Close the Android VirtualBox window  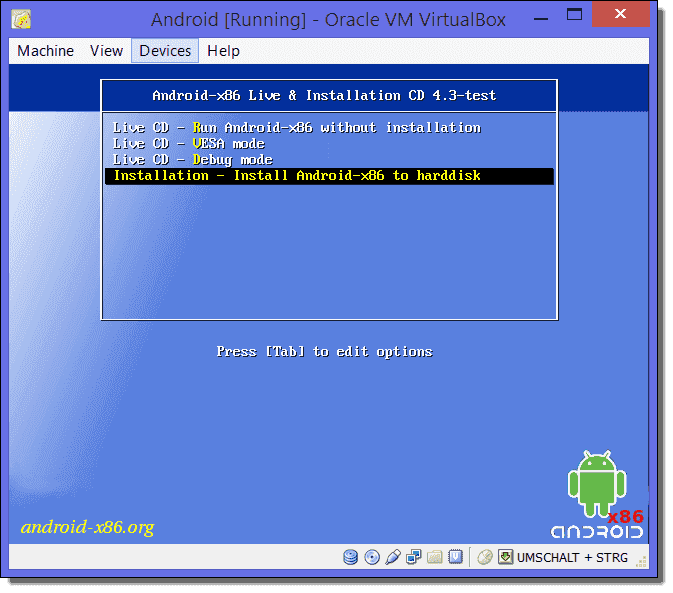pyautogui.click(x=620, y=14)
